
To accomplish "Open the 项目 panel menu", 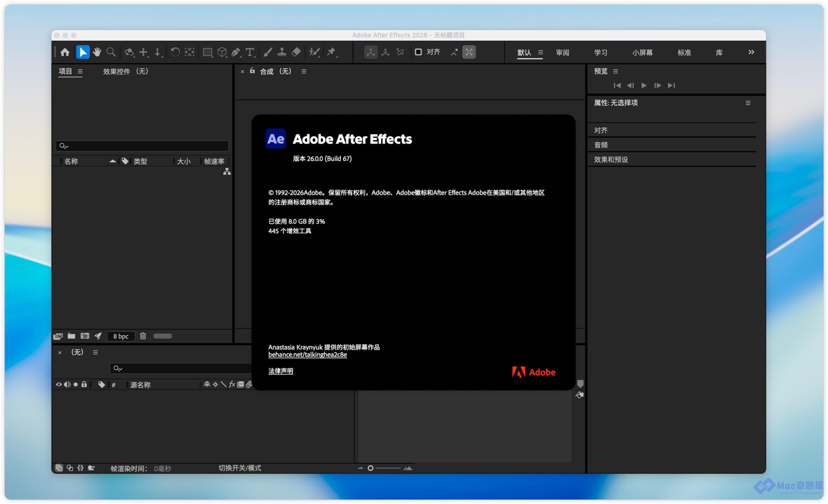I will 80,71.
